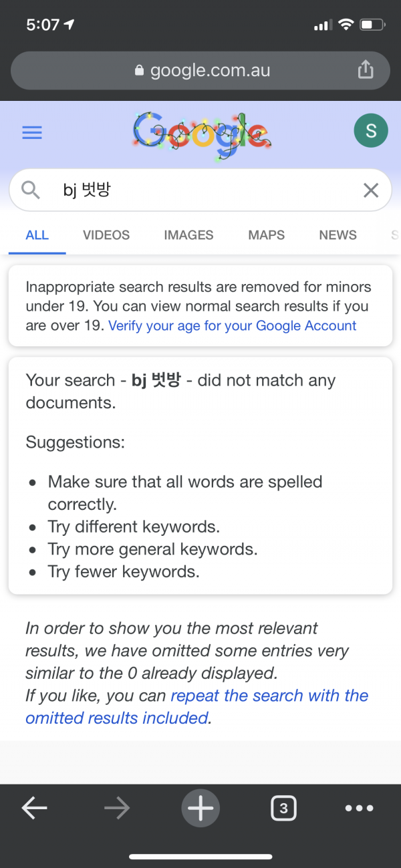Image resolution: width=401 pixels, height=868 pixels.
Task: Switch to the VIDEOS tab
Action: tap(106, 235)
